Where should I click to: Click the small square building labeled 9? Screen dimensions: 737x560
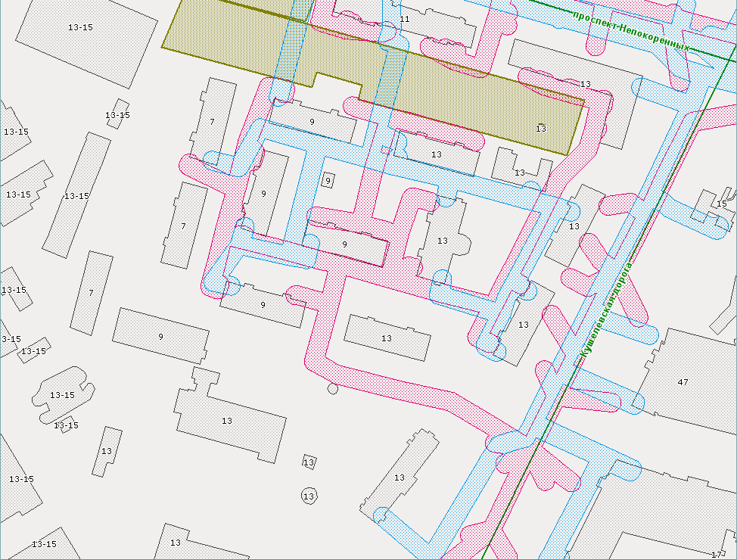tap(328, 180)
